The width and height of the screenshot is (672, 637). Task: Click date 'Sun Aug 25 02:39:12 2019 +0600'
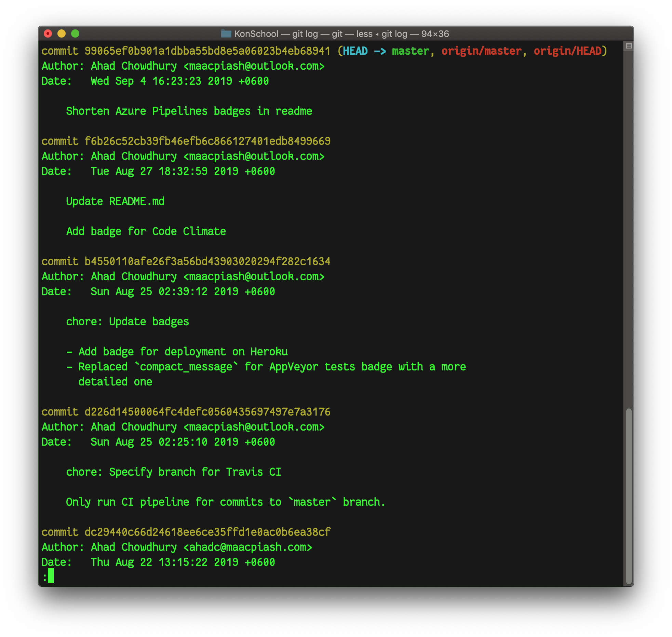pyautogui.click(x=183, y=292)
